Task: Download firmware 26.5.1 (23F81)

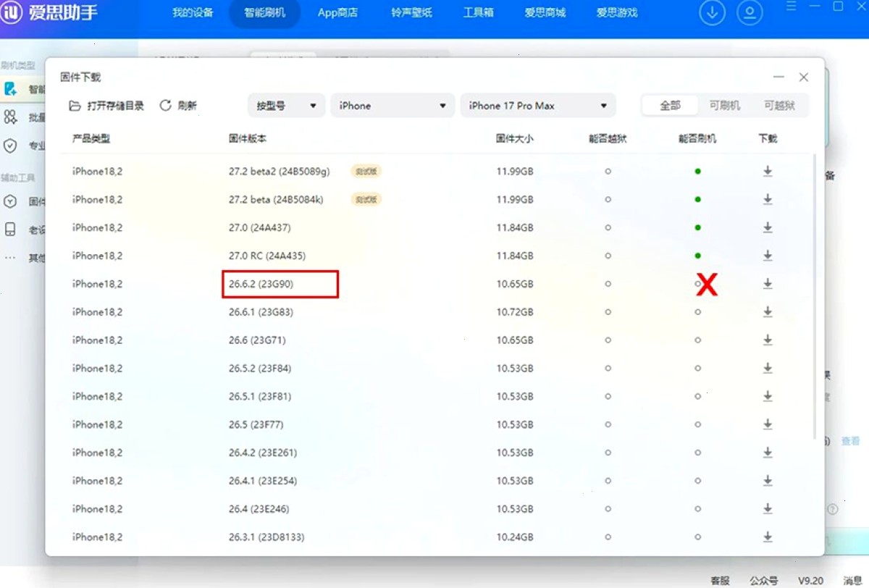Action: [768, 396]
